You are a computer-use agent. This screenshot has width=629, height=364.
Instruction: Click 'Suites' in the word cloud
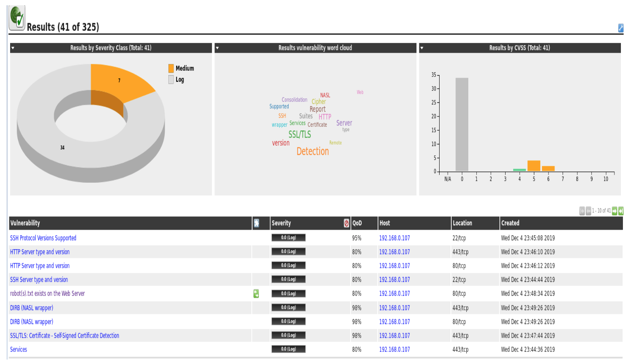[306, 116]
